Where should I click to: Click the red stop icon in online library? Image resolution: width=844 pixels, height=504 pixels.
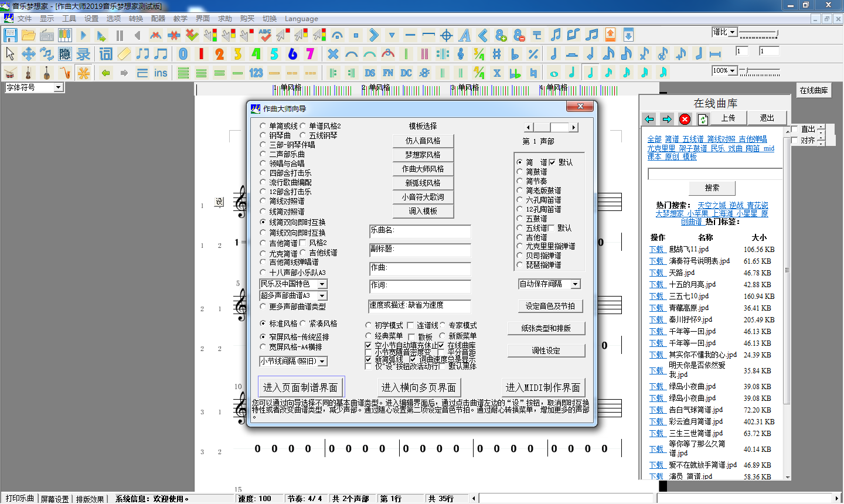(x=685, y=119)
